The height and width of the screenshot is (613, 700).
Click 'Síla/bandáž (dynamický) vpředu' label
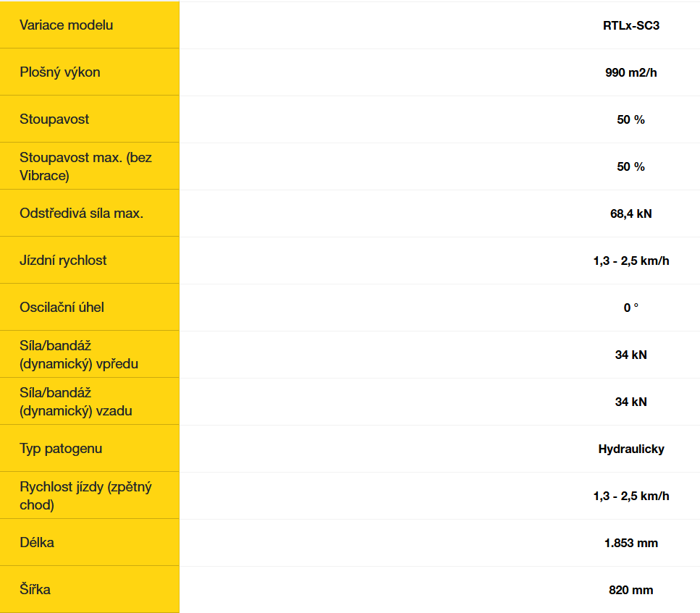click(x=79, y=355)
